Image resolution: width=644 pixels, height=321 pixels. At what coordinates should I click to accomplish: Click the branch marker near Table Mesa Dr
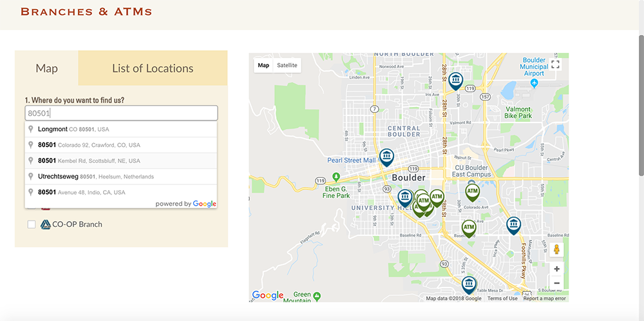point(469,285)
